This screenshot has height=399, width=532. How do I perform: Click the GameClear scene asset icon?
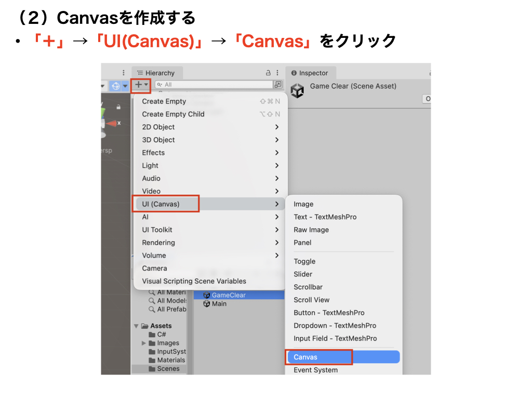pos(206,295)
